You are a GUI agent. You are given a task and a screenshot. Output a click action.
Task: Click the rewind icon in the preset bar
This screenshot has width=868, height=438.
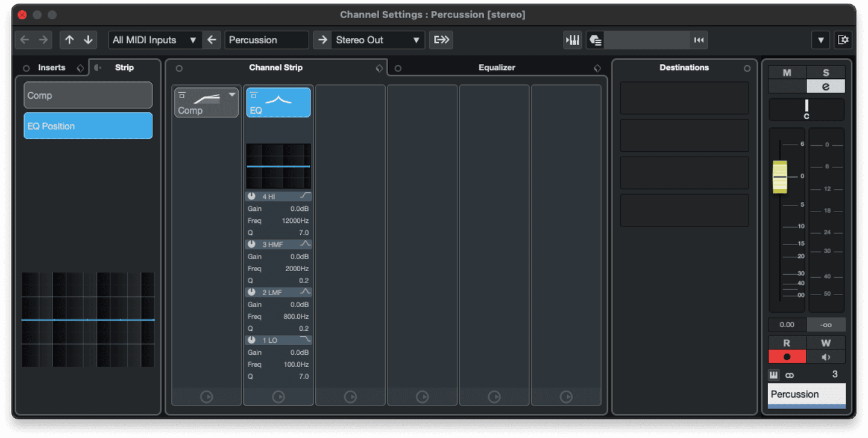click(699, 40)
